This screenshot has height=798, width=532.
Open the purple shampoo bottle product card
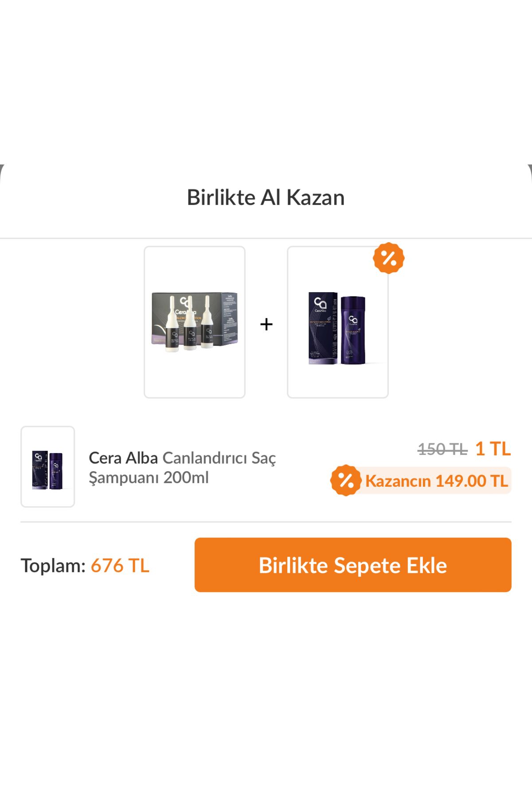(338, 322)
